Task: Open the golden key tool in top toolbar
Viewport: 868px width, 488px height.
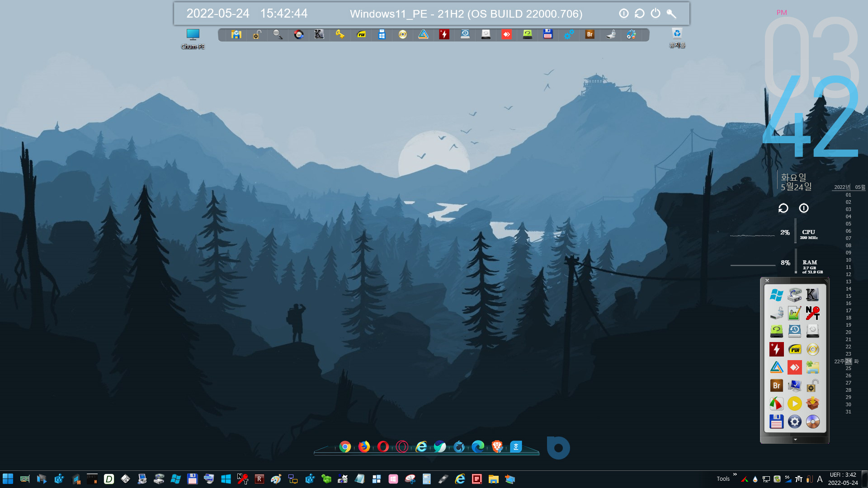Action: tap(340, 34)
